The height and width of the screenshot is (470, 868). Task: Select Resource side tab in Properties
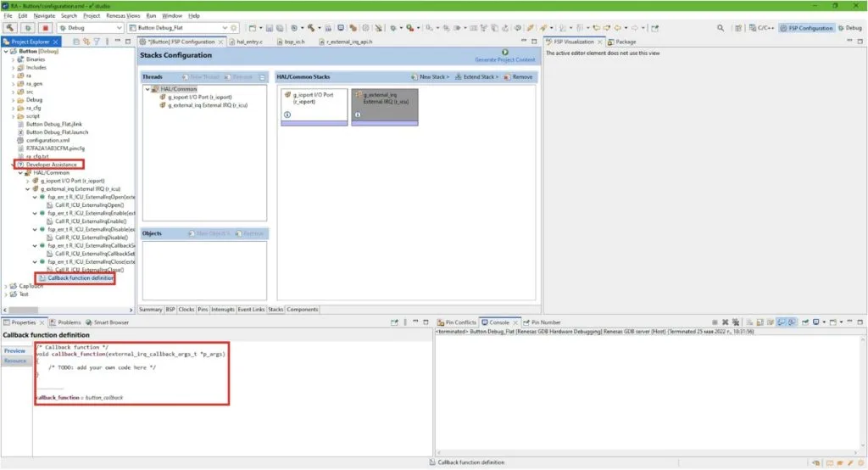pos(15,361)
